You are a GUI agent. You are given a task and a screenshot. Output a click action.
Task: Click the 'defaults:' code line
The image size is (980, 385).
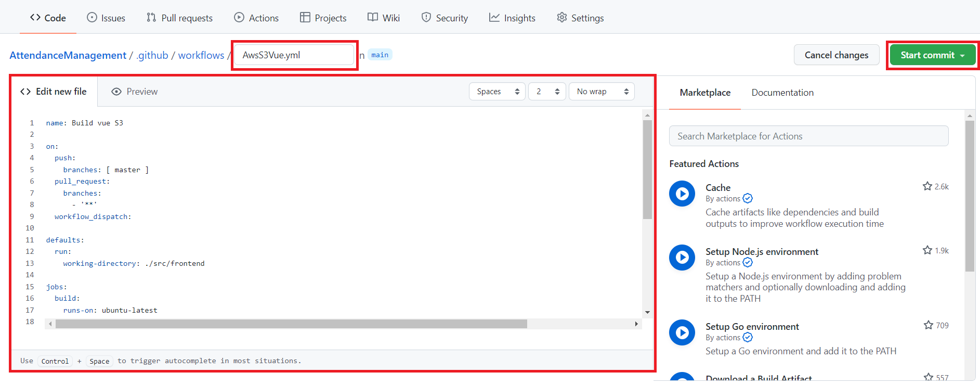(x=65, y=240)
